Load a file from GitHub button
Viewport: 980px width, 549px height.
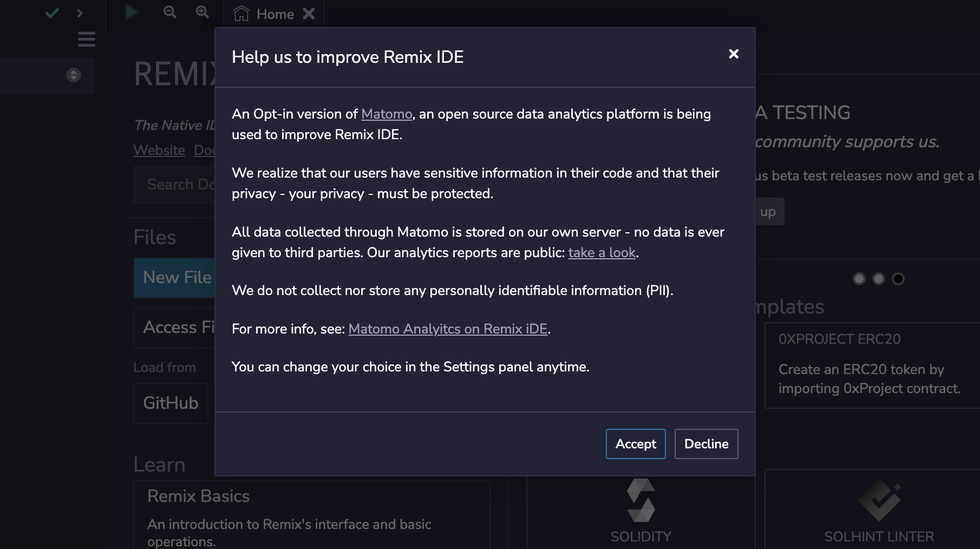171,403
